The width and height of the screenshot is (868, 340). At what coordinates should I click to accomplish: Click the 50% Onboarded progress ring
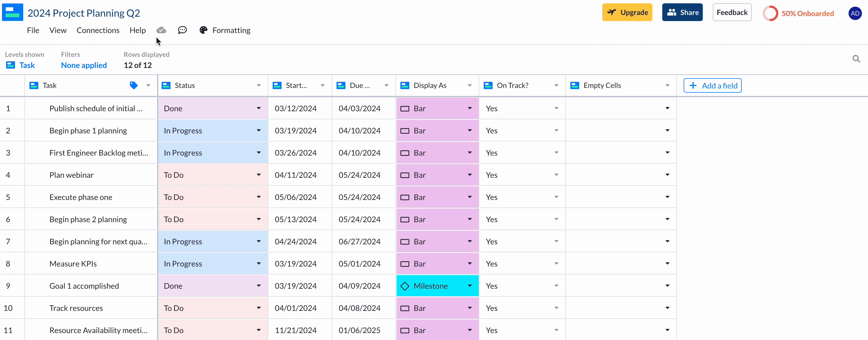771,13
